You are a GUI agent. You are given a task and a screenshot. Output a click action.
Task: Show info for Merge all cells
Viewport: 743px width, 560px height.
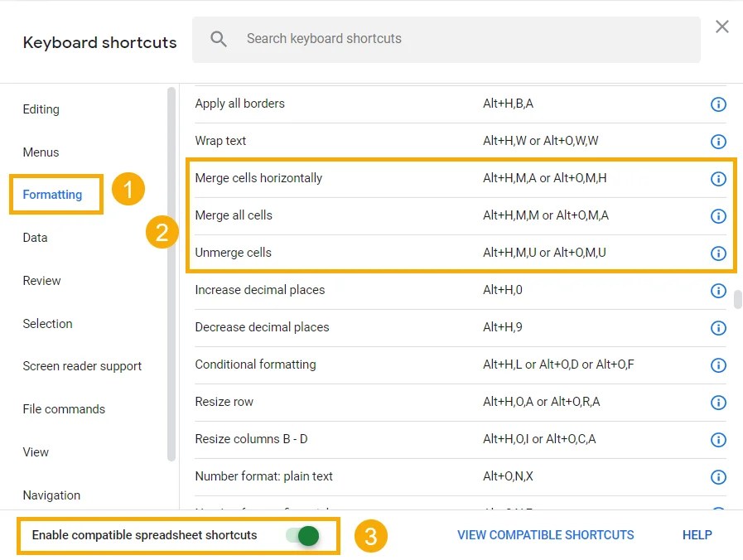(x=718, y=216)
